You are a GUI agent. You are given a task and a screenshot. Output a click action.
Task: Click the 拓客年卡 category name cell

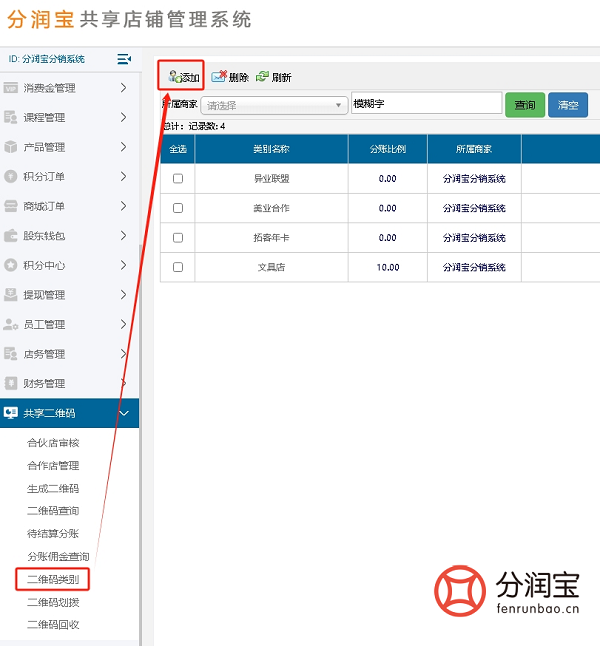(271, 238)
